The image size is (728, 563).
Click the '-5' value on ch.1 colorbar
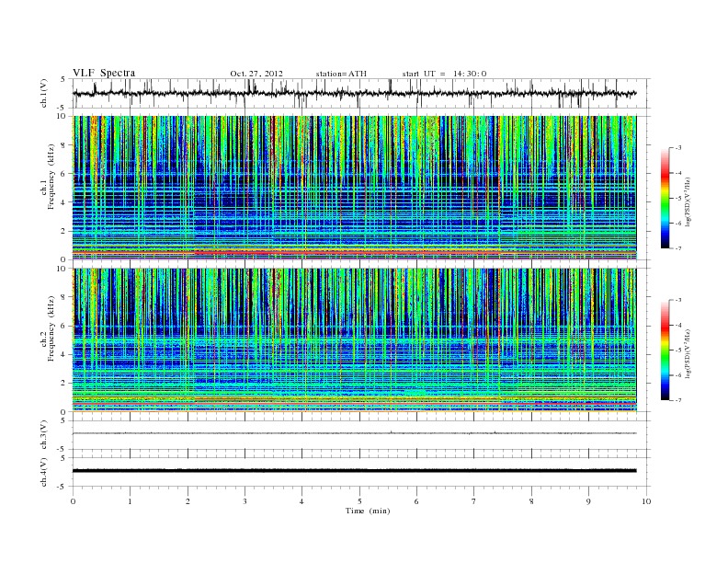tap(677, 199)
